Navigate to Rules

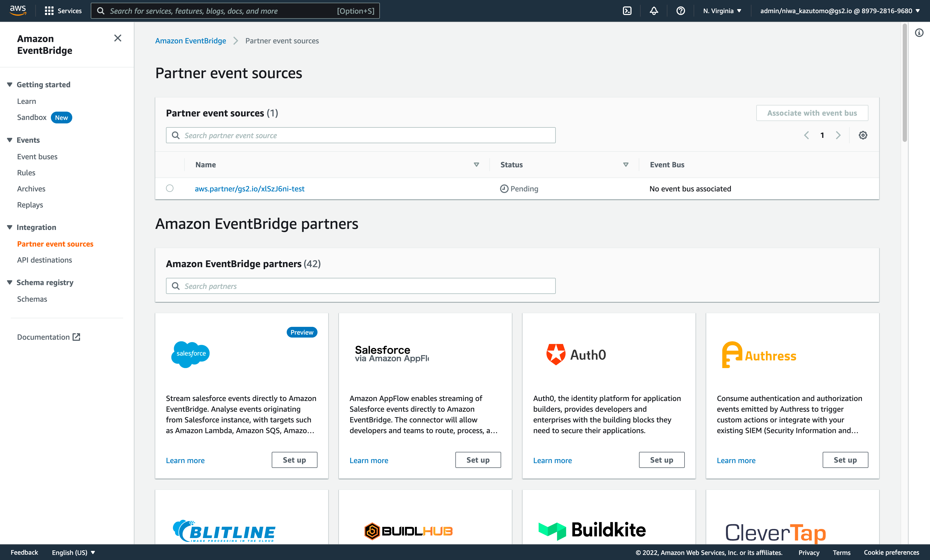click(26, 173)
